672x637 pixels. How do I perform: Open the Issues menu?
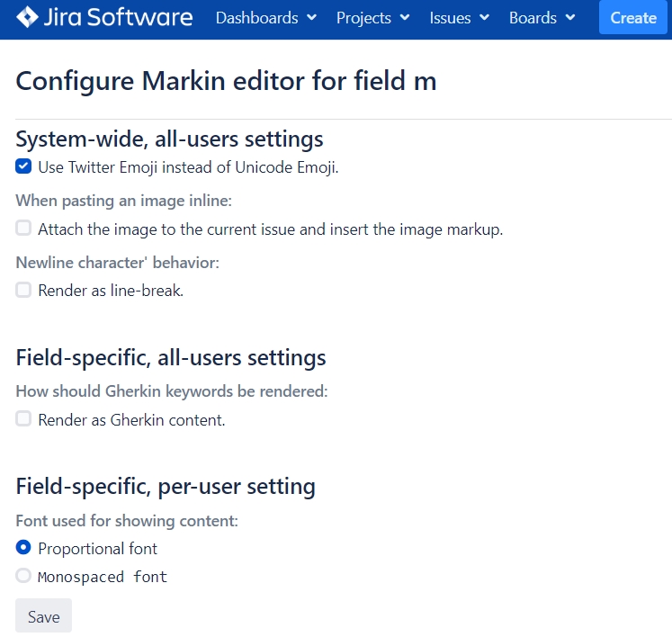[450, 18]
